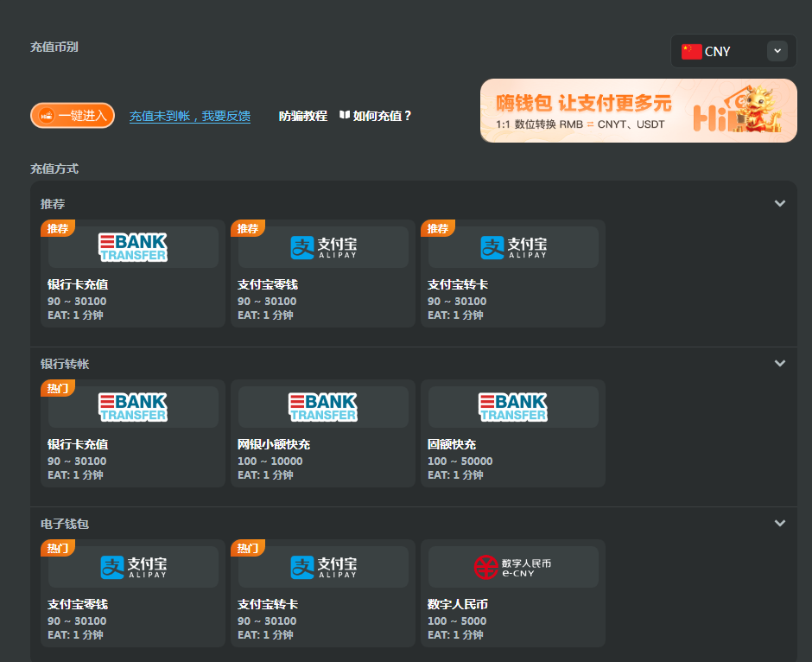Open the 如何充值？ help link
Screen dimensions: 812x662
coord(383,116)
